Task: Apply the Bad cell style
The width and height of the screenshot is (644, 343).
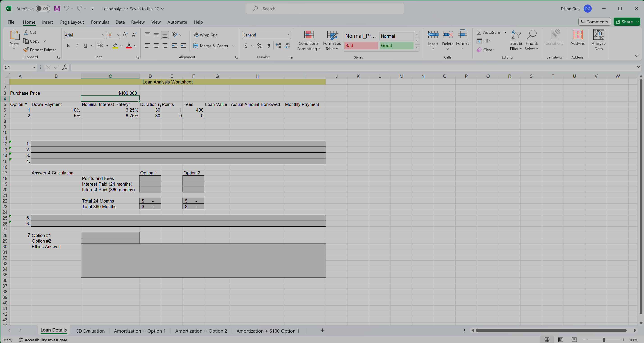Action: coord(361,45)
